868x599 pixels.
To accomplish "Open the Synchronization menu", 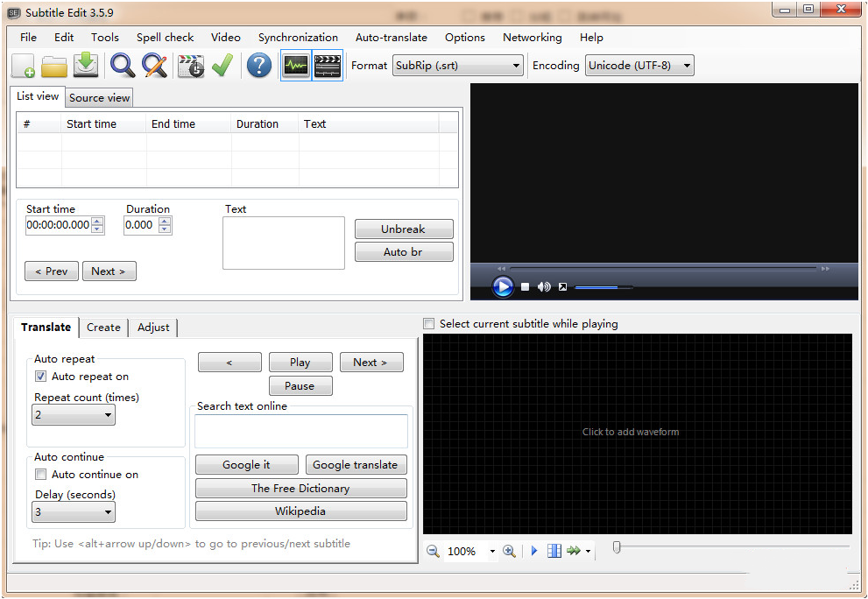I will (x=298, y=37).
